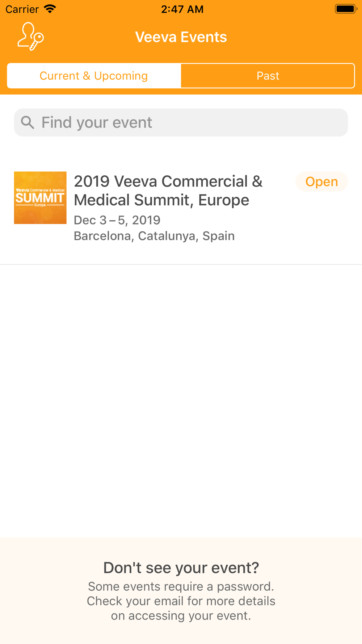362x644 pixels.
Task: Click the magnifying glass search icon
Action: (x=28, y=122)
